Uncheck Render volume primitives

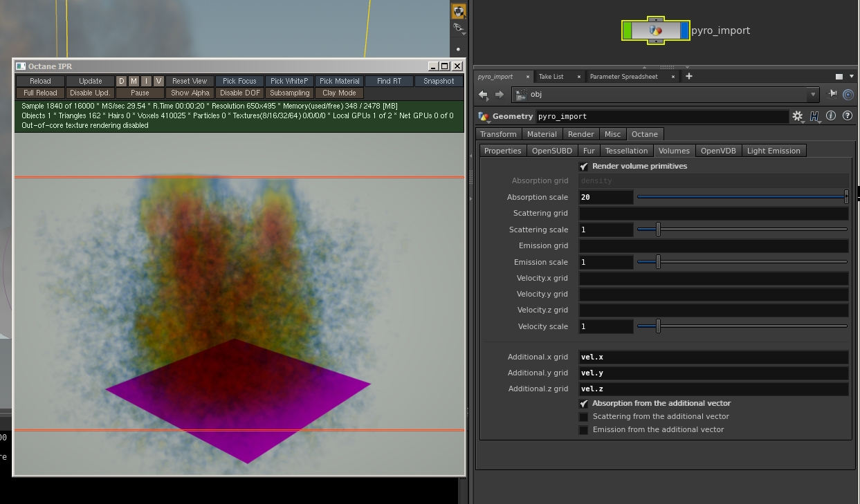pos(584,167)
